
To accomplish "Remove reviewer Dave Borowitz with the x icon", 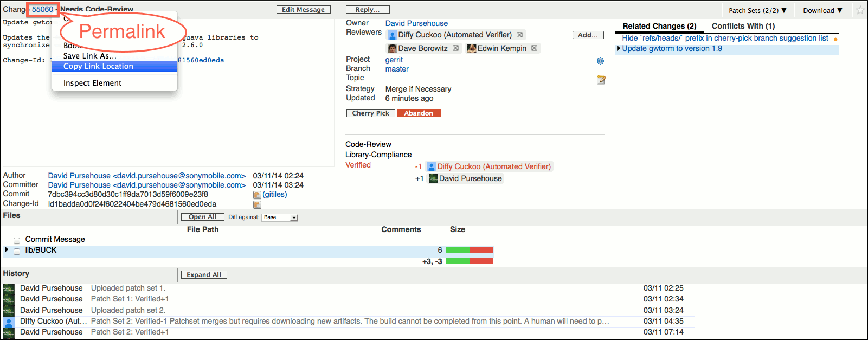I will pyautogui.click(x=454, y=48).
